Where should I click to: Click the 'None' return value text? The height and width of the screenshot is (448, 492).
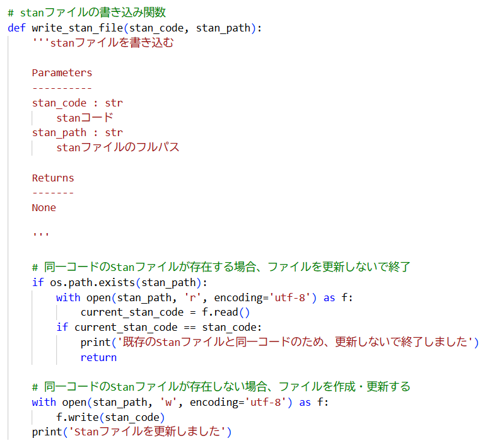(44, 207)
